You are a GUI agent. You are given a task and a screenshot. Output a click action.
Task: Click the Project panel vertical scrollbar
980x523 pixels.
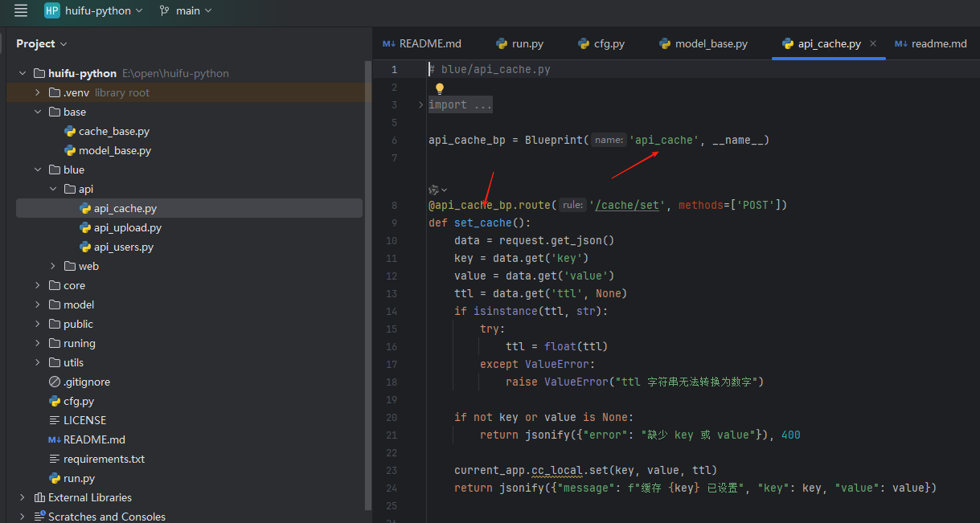pyautogui.click(x=368, y=285)
